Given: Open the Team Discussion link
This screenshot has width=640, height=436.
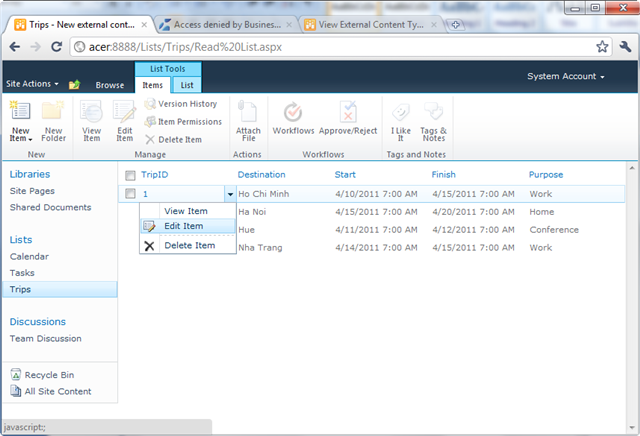Looking at the screenshot, I should click(x=46, y=338).
